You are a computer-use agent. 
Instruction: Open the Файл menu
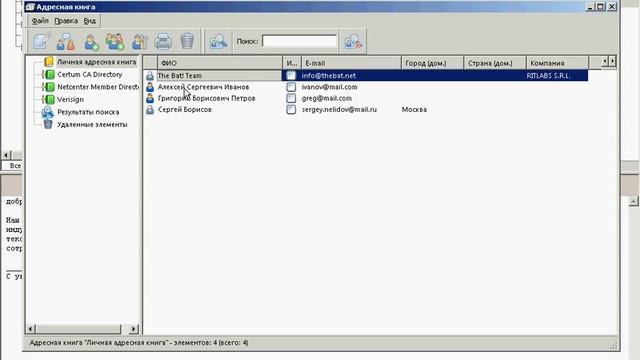40,20
